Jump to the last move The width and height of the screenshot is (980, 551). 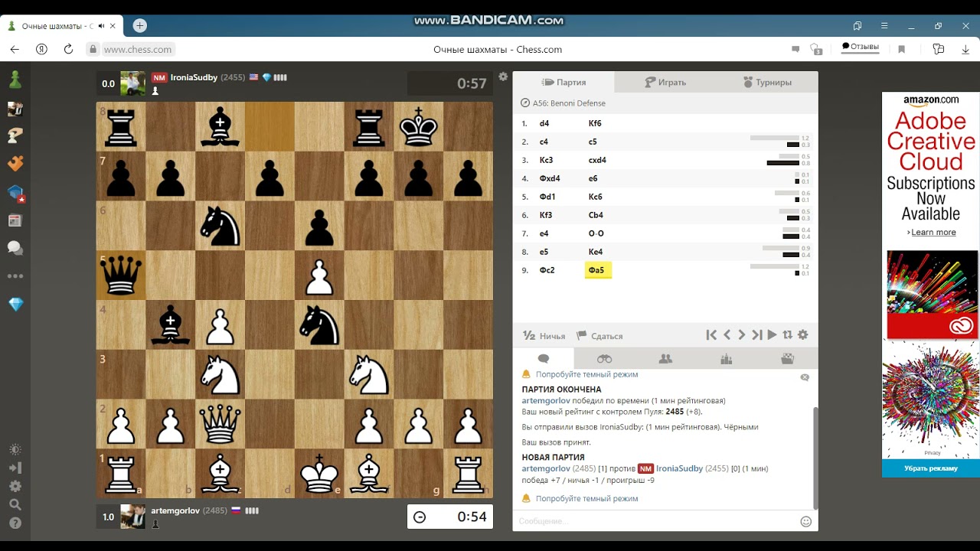click(x=756, y=334)
